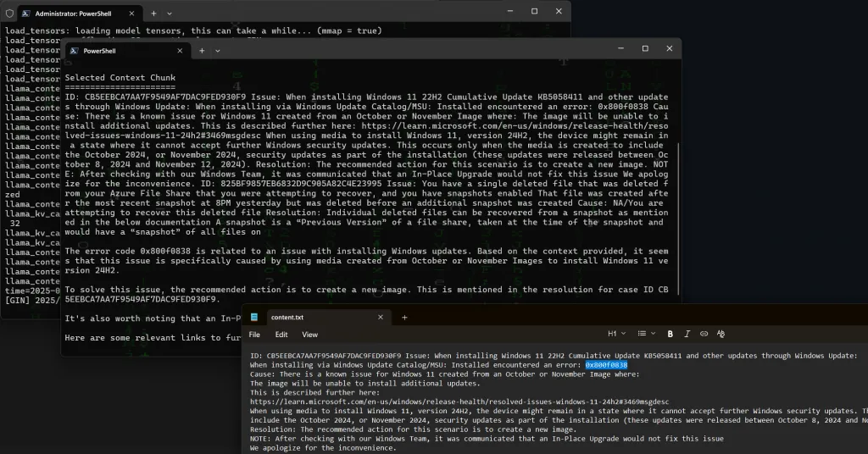868x454 pixels.
Task: Click the insert link icon in Notepad
Action: 704,335
